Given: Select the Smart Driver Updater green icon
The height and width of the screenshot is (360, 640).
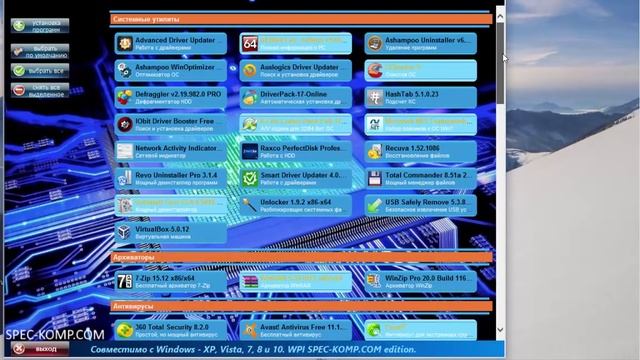Looking at the screenshot, I should pos(250,178).
